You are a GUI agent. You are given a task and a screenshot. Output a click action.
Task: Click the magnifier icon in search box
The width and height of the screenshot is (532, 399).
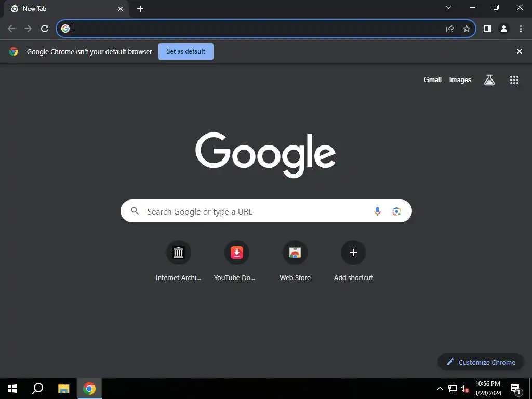tap(135, 211)
